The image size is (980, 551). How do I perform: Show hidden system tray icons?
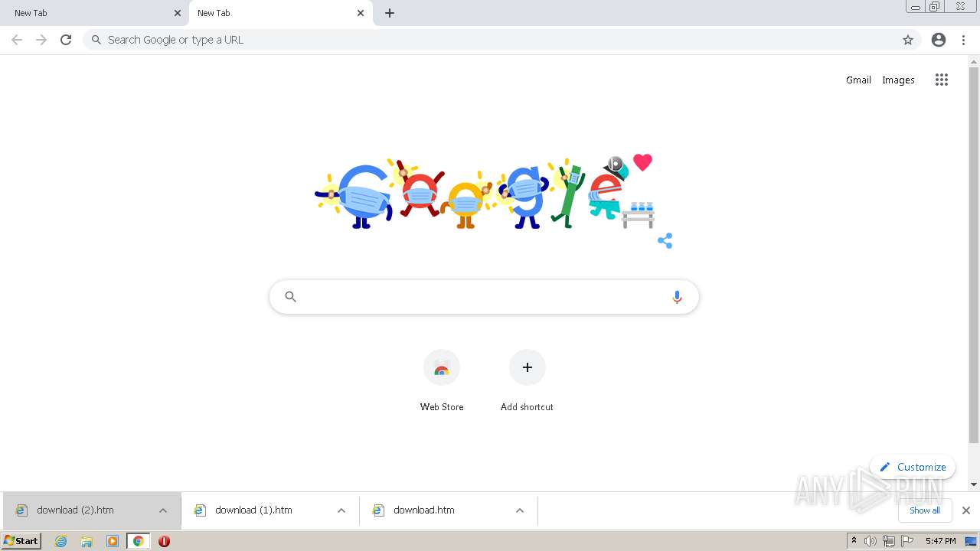click(x=854, y=541)
